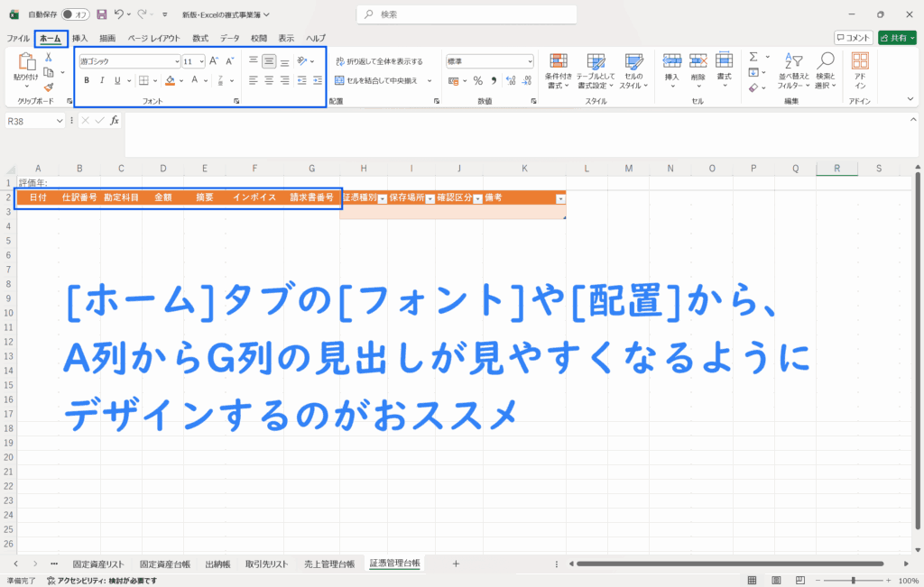Click the scissors cut icon
The width and height of the screenshot is (924, 587).
point(48,57)
